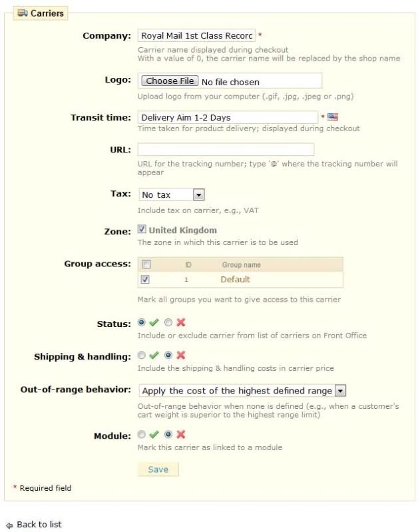This screenshot has height=532, width=418.
Task: Click the red X icon beside Module
Action: pos(181,435)
